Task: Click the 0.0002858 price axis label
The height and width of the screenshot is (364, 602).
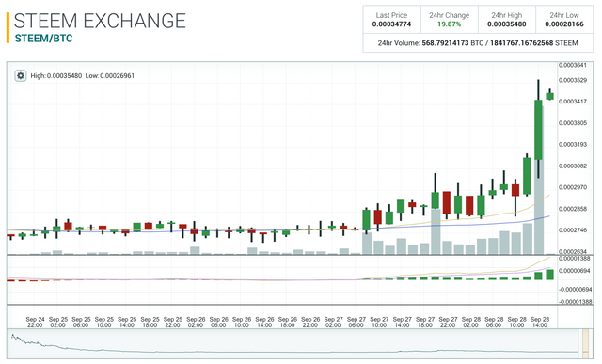Action: tap(572, 209)
